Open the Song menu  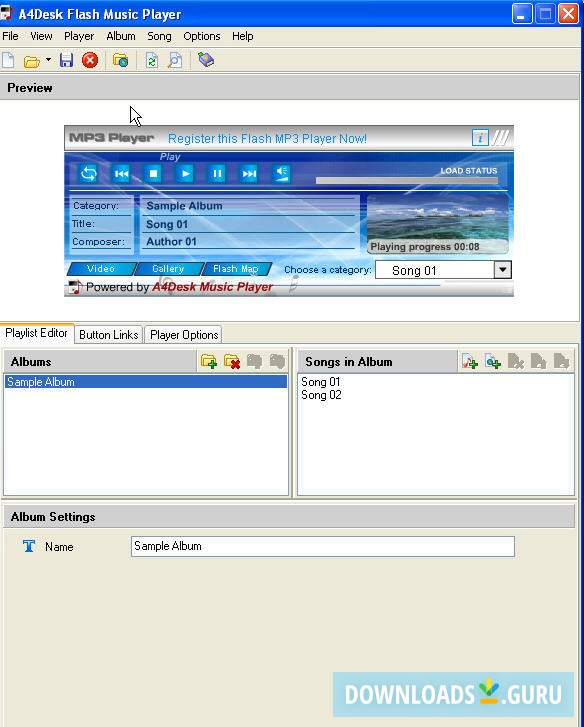coord(159,36)
